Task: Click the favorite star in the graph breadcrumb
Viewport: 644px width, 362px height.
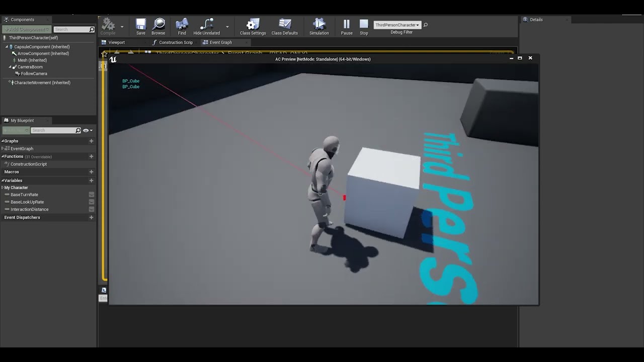Action: coord(105,53)
